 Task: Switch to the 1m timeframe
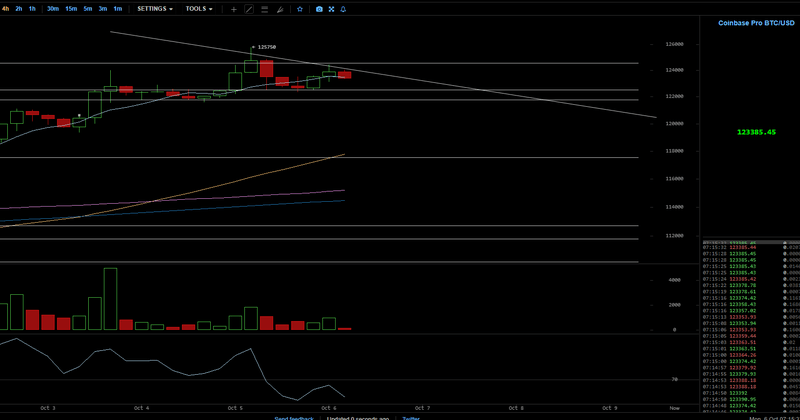pos(117,9)
